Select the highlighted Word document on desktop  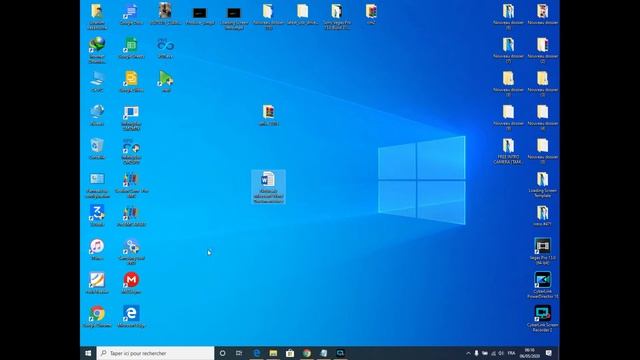click(268, 187)
